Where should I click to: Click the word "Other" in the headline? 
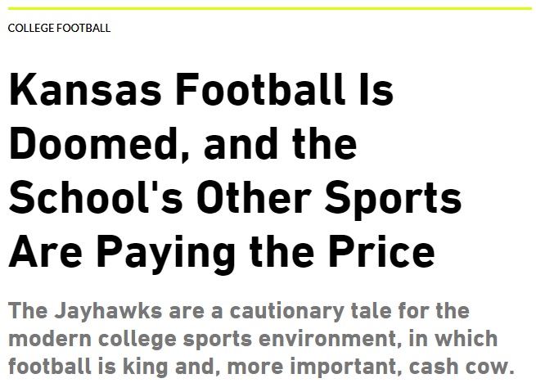tap(273, 198)
